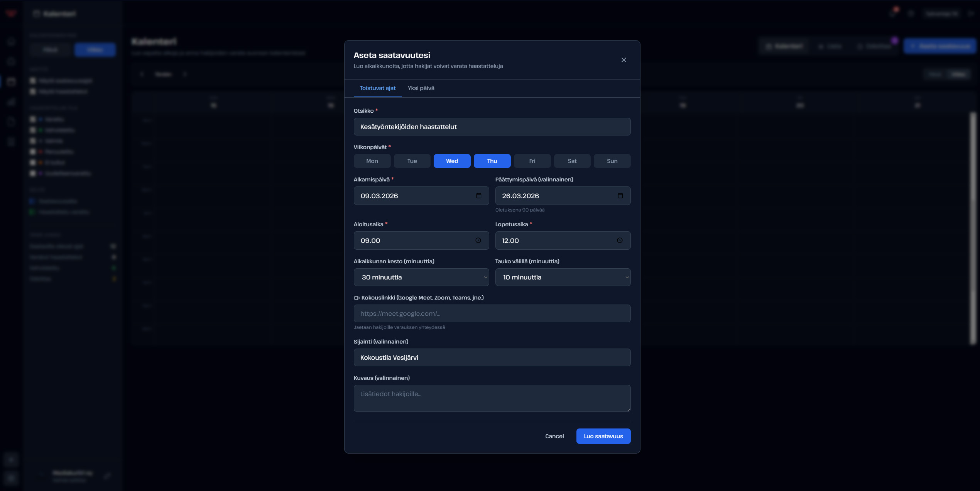Focus the Kuvaus description textarea
980x491 pixels.
click(492, 398)
